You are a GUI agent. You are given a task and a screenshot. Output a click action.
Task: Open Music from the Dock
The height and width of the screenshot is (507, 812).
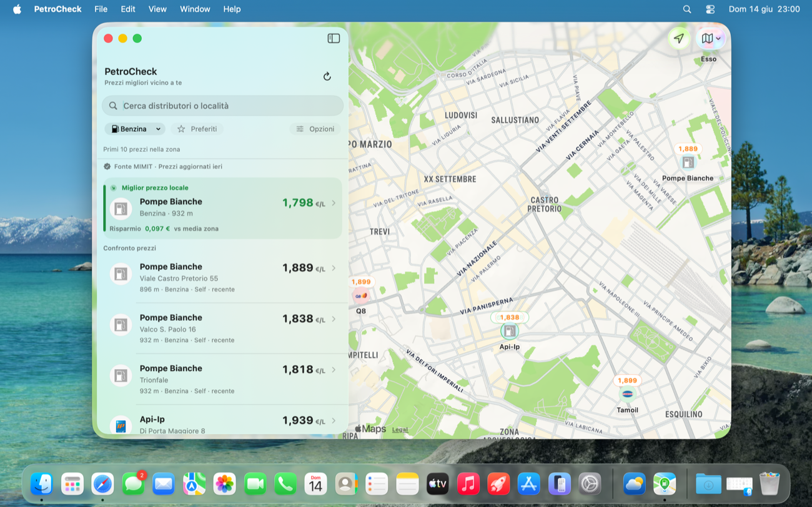pyautogui.click(x=468, y=484)
